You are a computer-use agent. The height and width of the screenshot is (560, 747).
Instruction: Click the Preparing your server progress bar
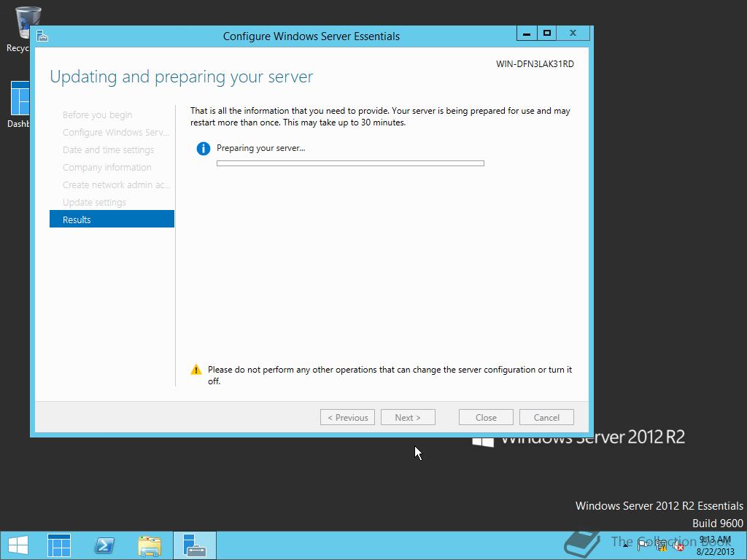coord(351,163)
